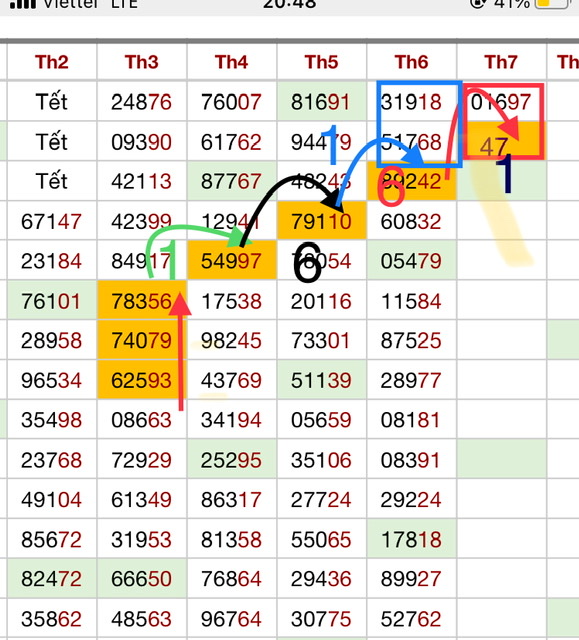Viewport: 579px width, 640px height.
Task: Tap the battery indicator in status bar
Action: [x=552, y=3]
